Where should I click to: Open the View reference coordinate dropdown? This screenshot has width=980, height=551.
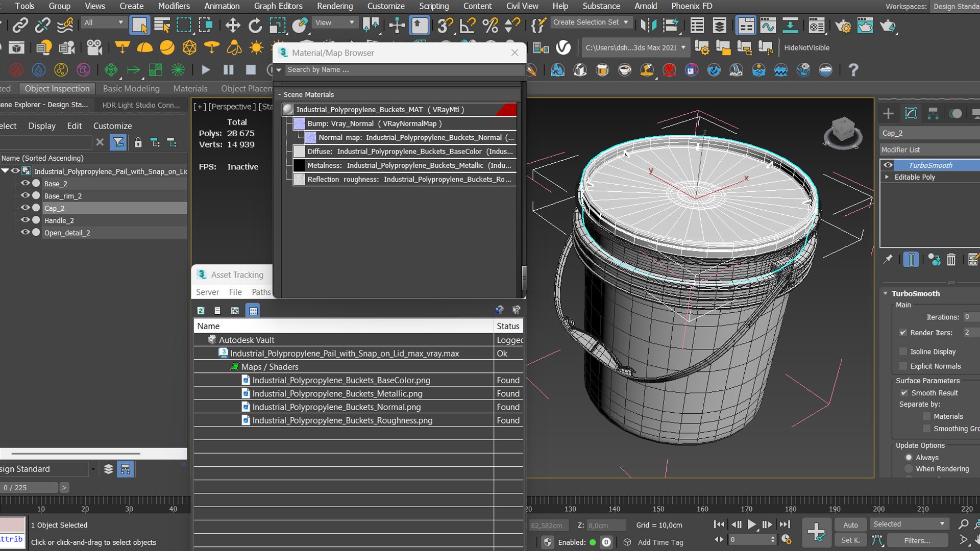(x=334, y=22)
